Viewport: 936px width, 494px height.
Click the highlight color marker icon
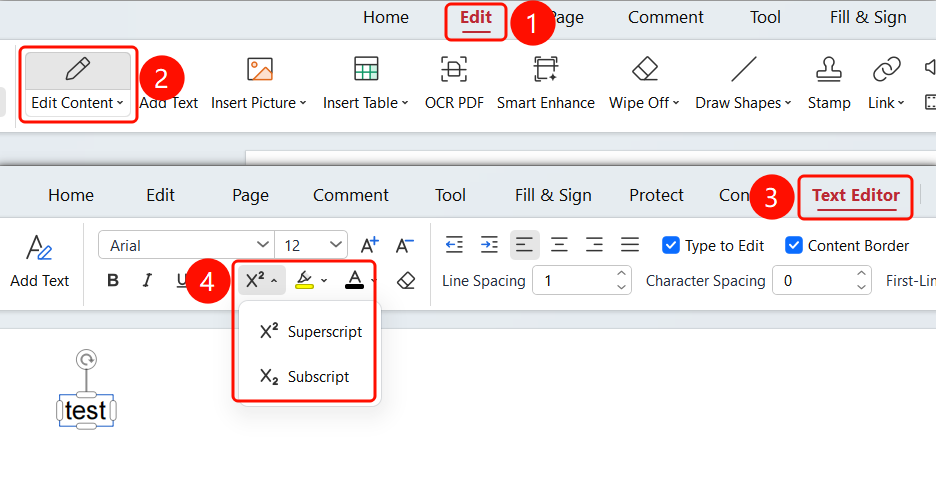click(304, 280)
